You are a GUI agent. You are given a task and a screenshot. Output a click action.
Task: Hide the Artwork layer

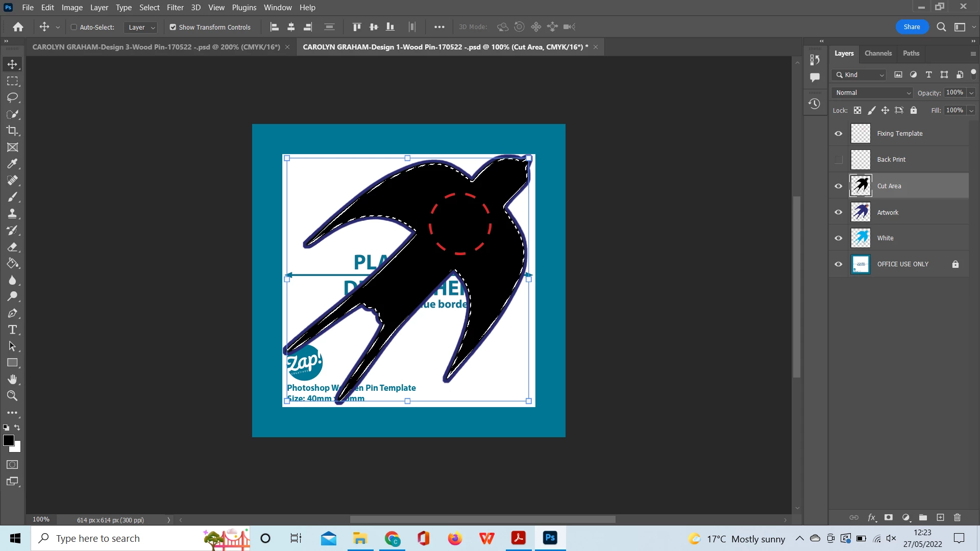click(838, 212)
